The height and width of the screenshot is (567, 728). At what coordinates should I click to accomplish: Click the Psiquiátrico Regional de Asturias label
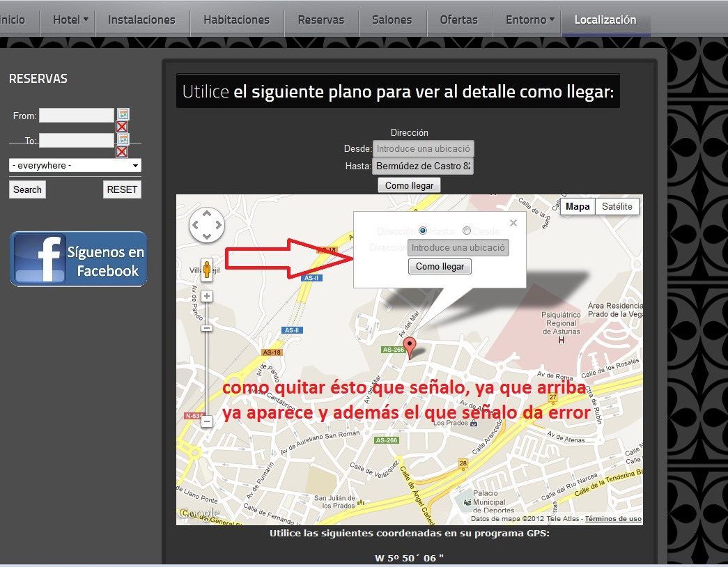(561, 323)
